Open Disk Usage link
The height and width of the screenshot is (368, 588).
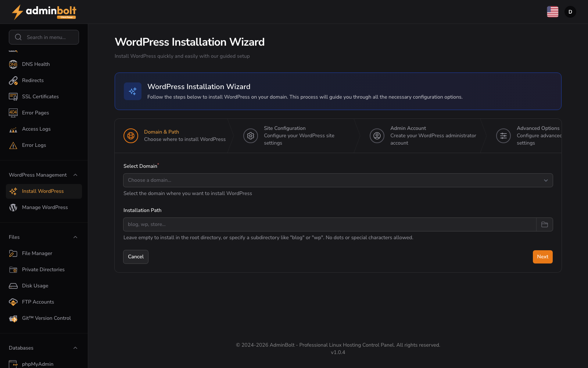pyautogui.click(x=44, y=286)
